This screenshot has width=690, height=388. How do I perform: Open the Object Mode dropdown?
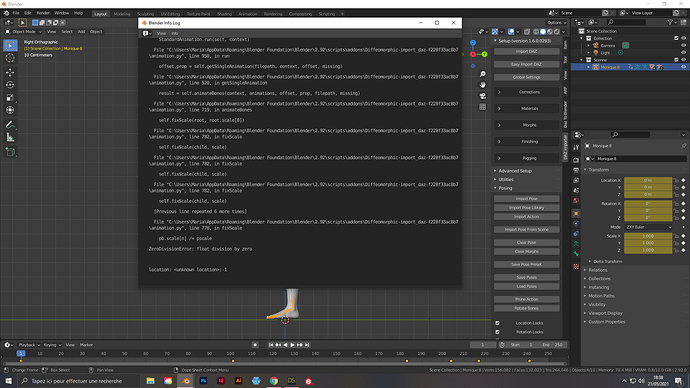click(23, 32)
